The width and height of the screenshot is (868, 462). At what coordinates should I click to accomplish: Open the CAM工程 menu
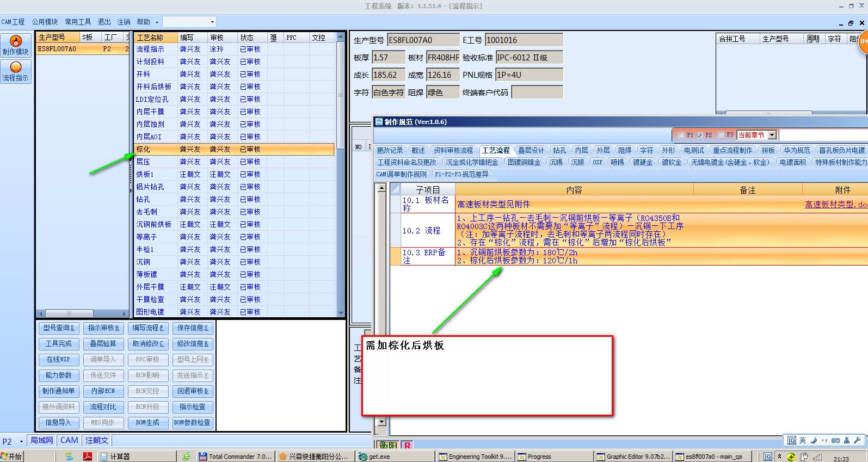point(13,22)
